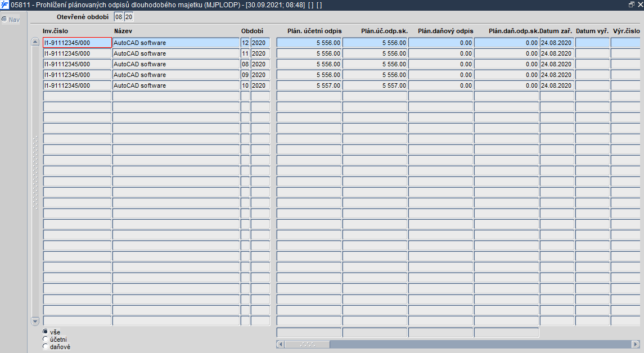Click the Období column header

click(x=252, y=31)
